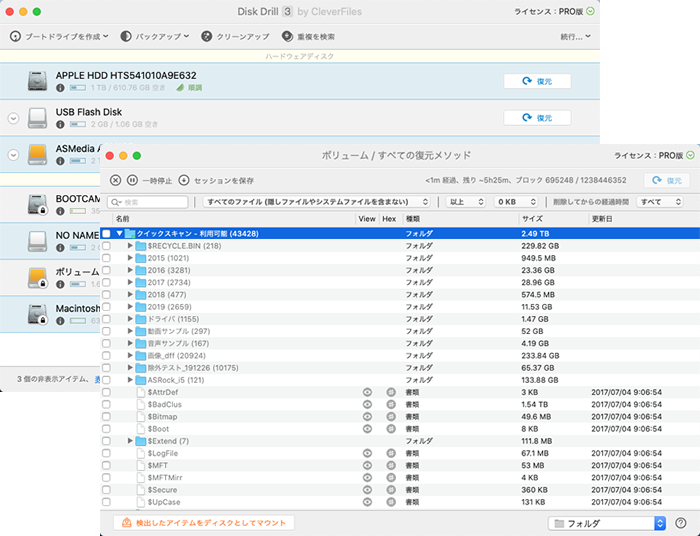This screenshot has width=700, height=536.
Task: Expand the ドライバ (1155) folder
Action: (x=130, y=319)
